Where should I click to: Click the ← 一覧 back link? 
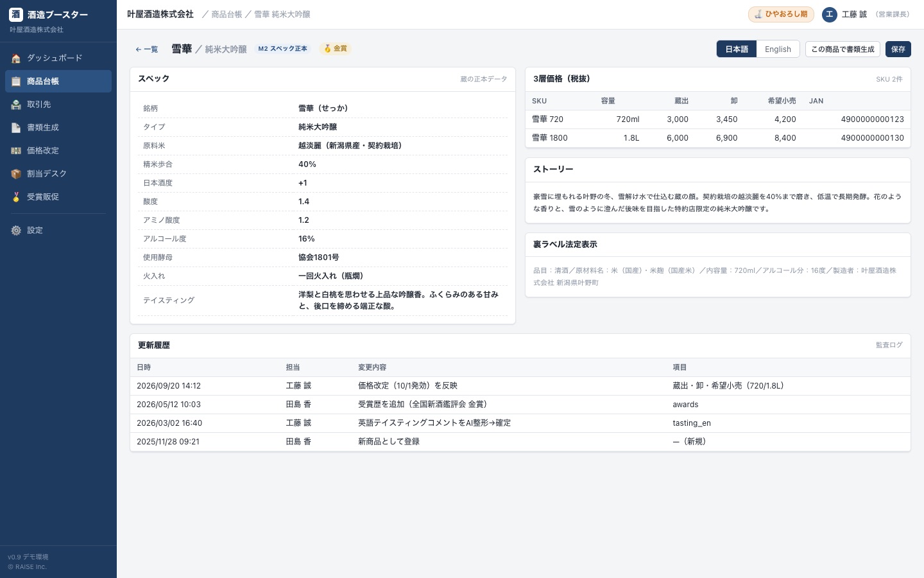click(146, 49)
